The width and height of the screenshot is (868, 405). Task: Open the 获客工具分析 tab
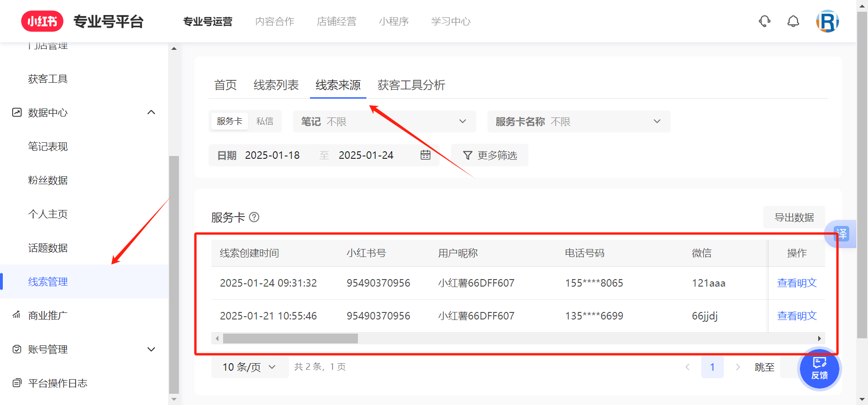(411, 85)
